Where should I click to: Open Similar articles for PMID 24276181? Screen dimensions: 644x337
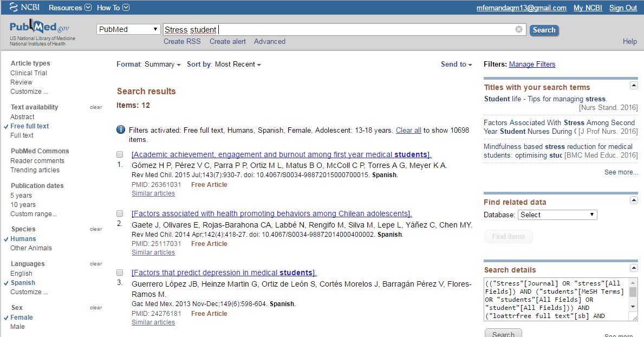point(153,322)
